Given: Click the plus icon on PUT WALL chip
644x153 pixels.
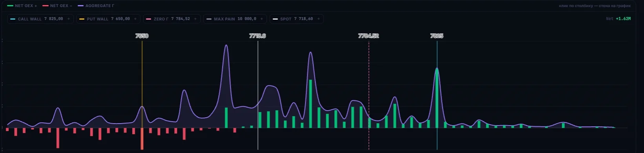Looking at the screenshot, I should coord(135,19).
